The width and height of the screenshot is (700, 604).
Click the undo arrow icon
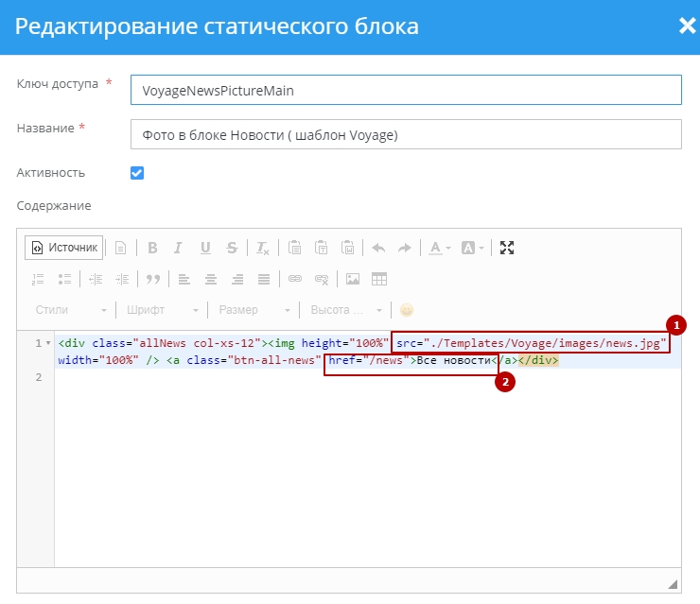pos(378,248)
